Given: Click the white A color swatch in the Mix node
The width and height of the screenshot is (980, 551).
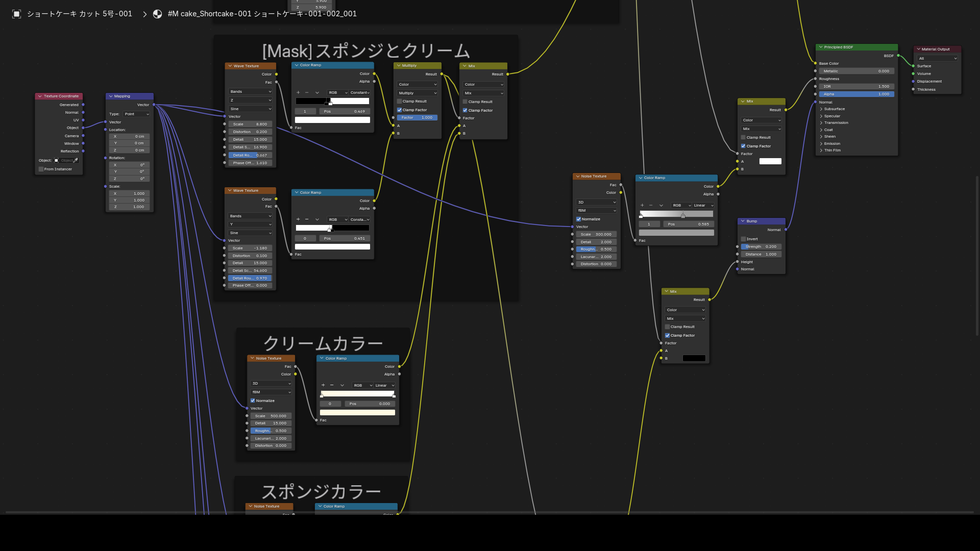Looking at the screenshot, I should [x=770, y=161].
